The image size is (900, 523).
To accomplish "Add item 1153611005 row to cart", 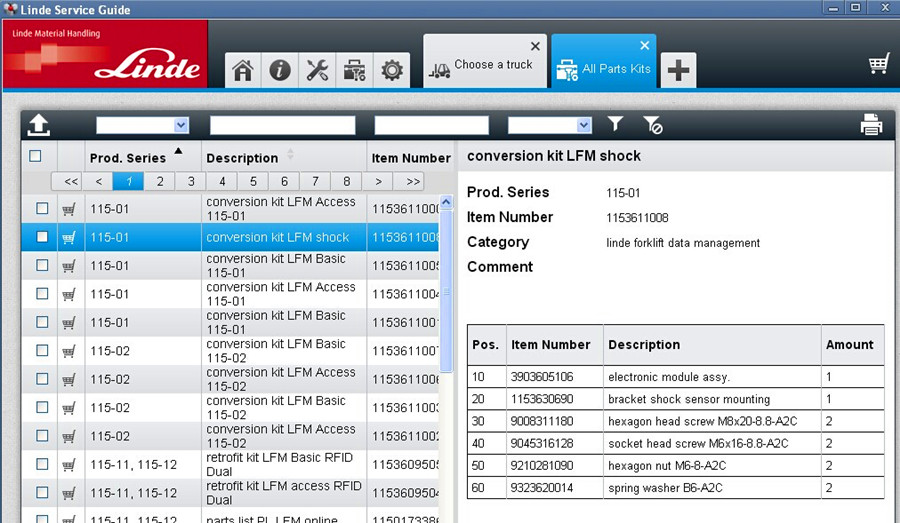I will (x=69, y=266).
